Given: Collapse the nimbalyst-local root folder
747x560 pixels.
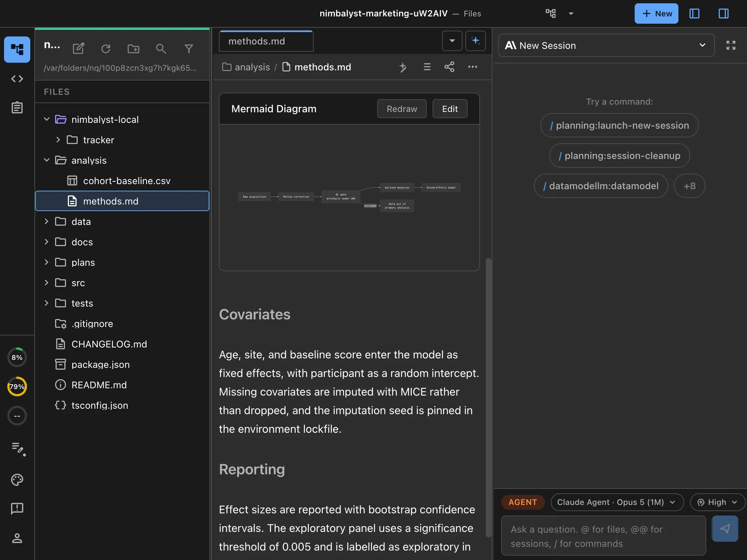Looking at the screenshot, I should [46, 119].
